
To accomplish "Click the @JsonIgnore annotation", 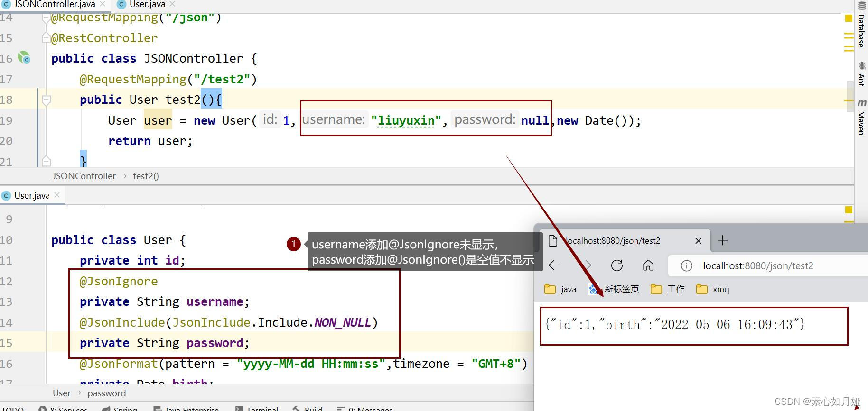I will tap(119, 281).
